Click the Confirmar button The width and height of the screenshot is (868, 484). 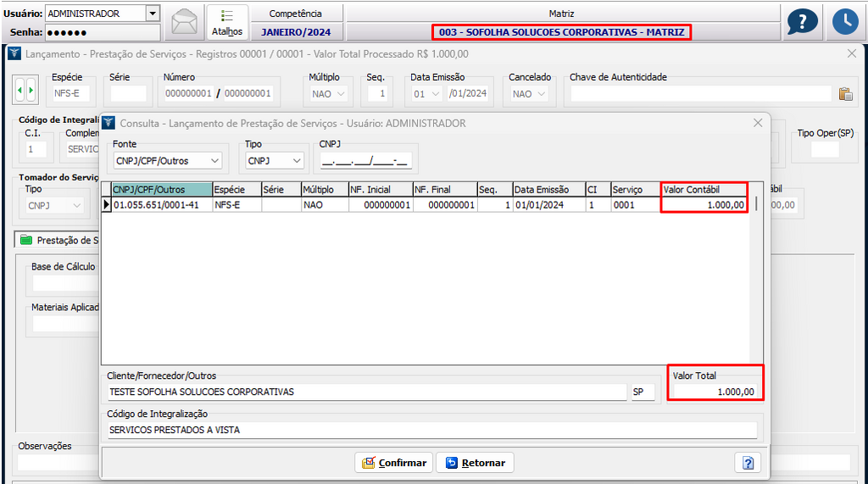(x=394, y=463)
